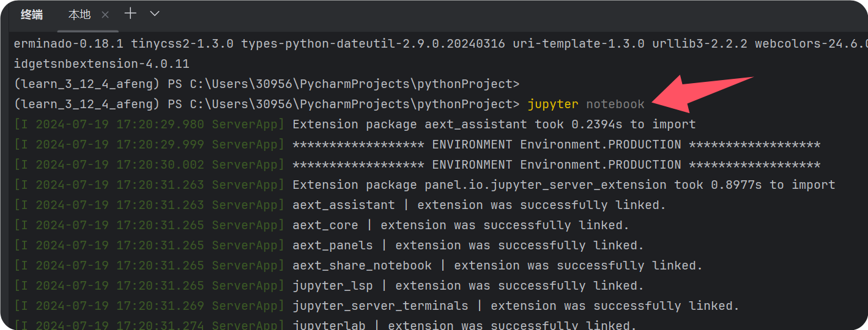Click the '[I 2024-07-19 17:20:29.980 ServerApp]' timestamp
The height and width of the screenshot is (330, 868).
(149, 124)
